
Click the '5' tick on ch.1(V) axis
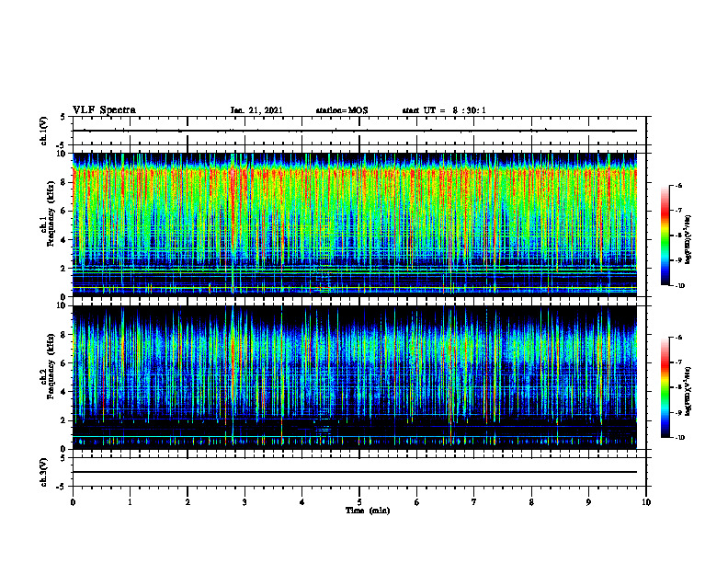click(x=63, y=117)
